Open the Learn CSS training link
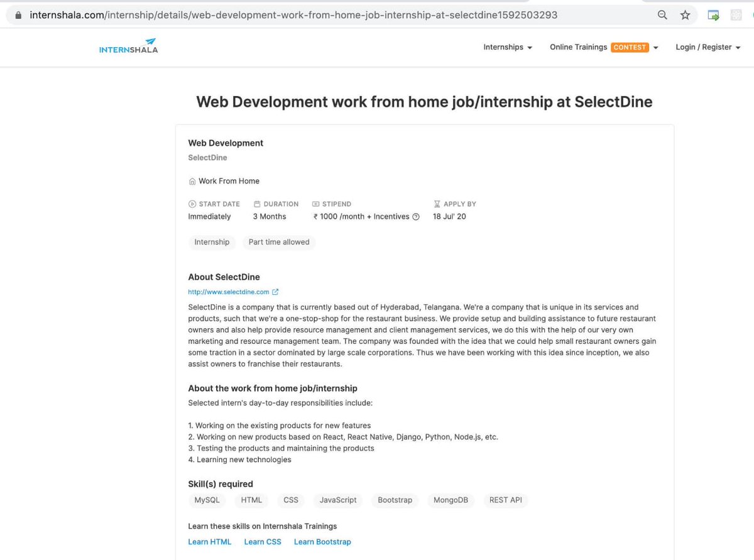This screenshot has height=560, width=754. 263,542
